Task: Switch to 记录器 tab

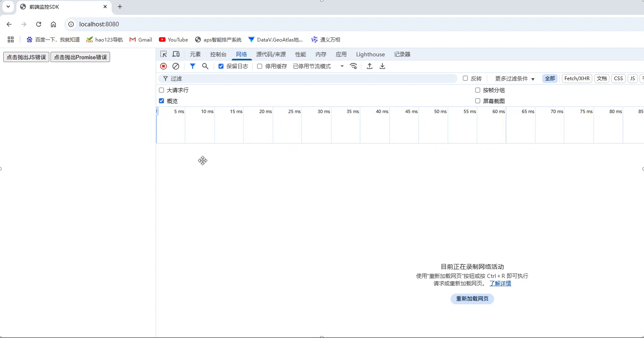Action: point(402,54)
